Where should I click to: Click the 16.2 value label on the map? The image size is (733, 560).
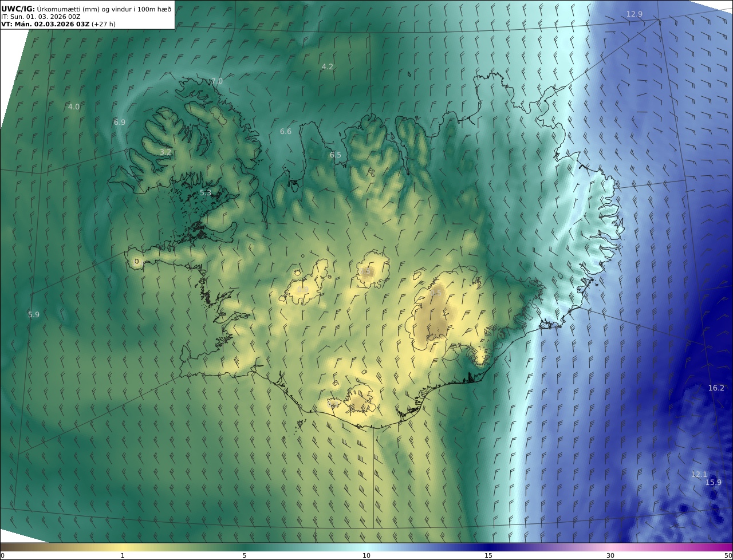pyautogui.click(x=716, y=388)
